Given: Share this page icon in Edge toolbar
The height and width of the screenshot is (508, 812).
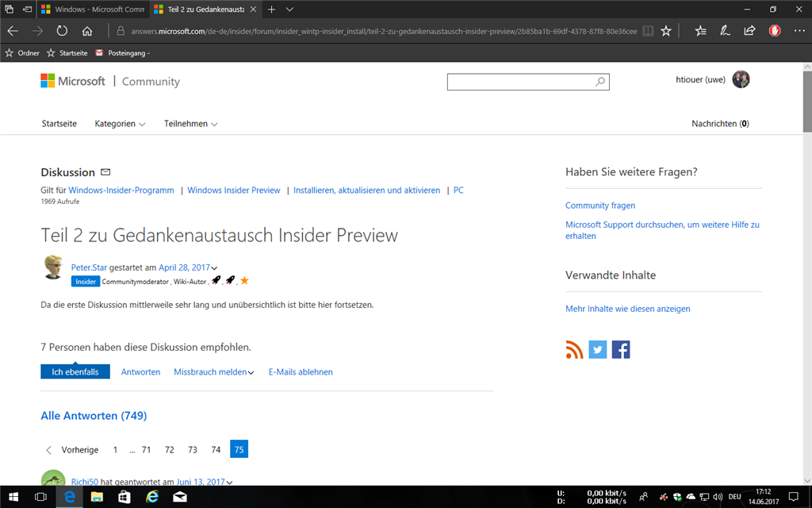Looking at the screenshot, I should (749, 31).
